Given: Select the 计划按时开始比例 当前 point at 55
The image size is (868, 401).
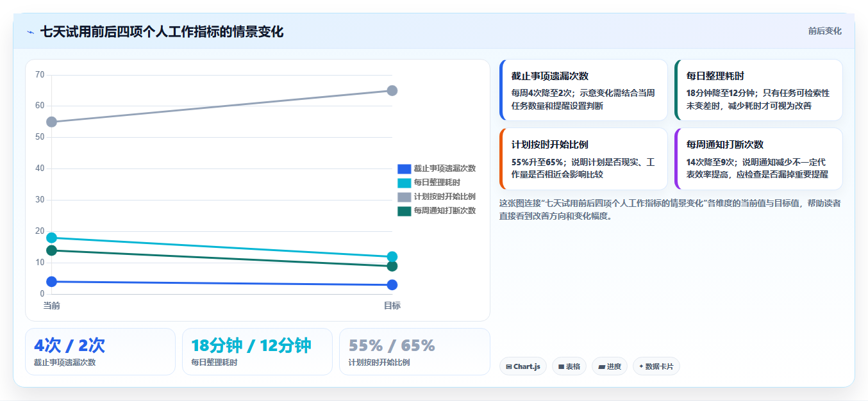Looking at the screenshot, I should 52,122.
